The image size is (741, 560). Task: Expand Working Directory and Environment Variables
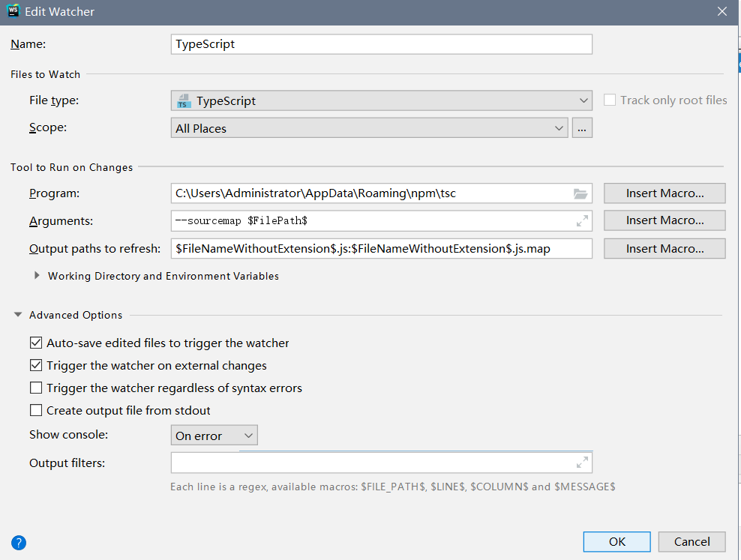(x=37, y=276)
